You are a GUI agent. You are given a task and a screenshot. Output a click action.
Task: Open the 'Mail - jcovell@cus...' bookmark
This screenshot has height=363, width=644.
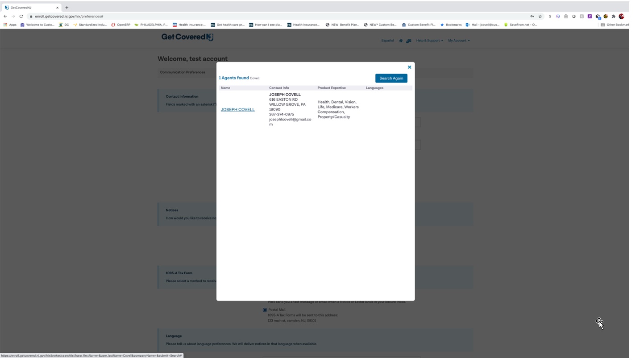point(482,25)
